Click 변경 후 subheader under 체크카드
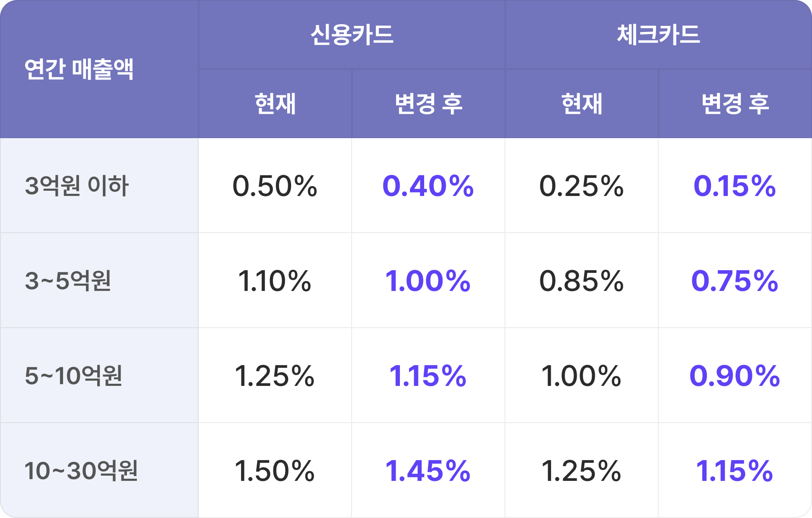The image size is (812, 518). click(735, 104)
